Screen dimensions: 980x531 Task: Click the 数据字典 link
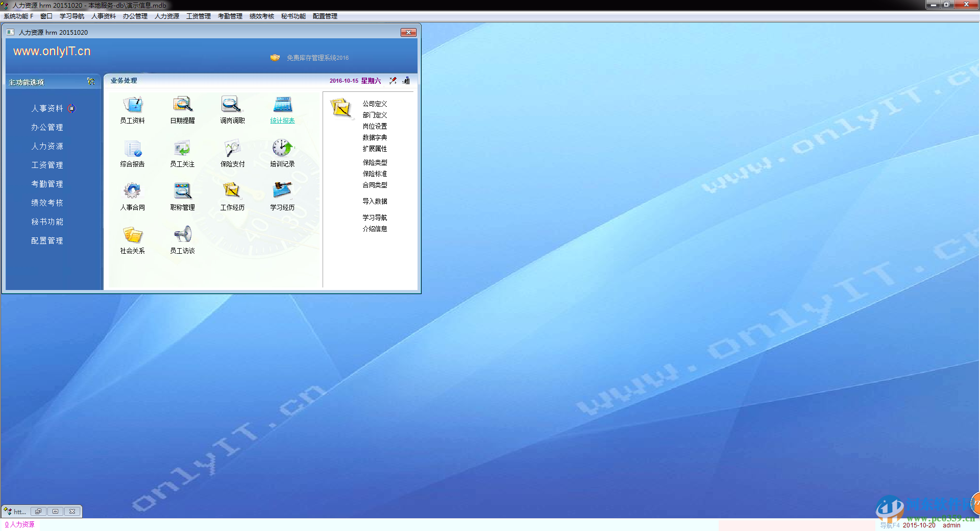click(x=375, y=137)
